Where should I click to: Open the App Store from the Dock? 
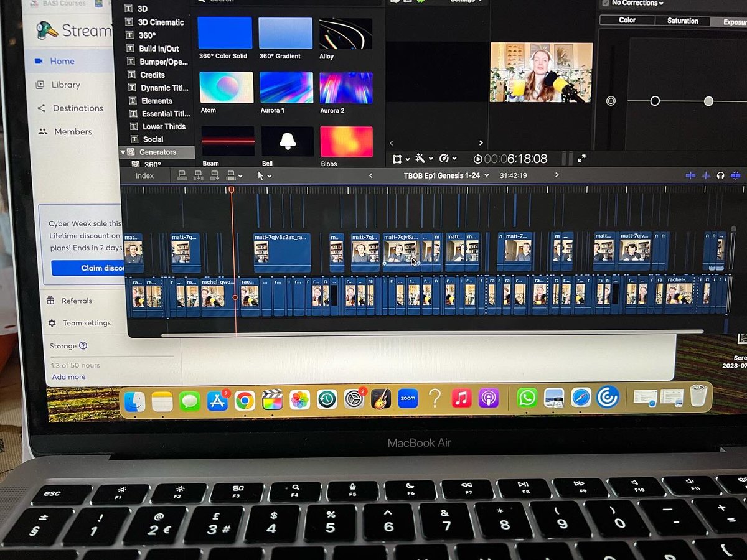click(217, 401)
